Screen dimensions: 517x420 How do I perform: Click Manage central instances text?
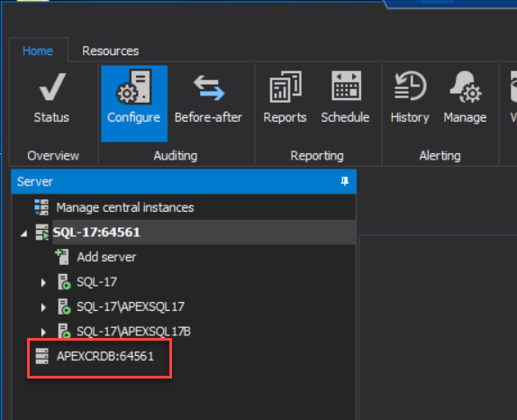pyautogui.click(x=125, y=207)
